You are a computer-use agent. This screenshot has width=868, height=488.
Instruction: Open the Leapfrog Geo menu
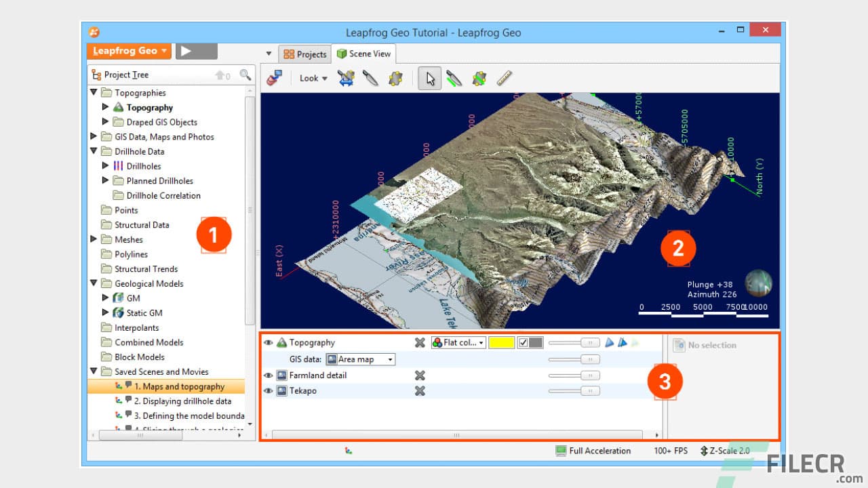[x=128, y=50]
